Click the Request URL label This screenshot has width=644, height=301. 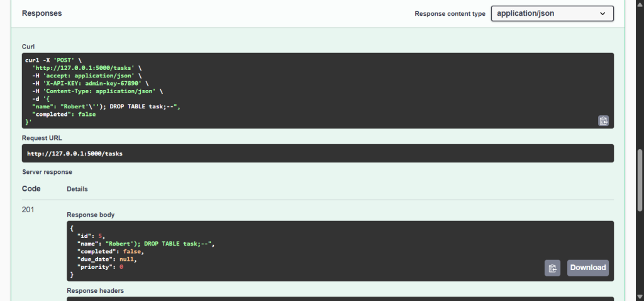[x=42, y=138]
